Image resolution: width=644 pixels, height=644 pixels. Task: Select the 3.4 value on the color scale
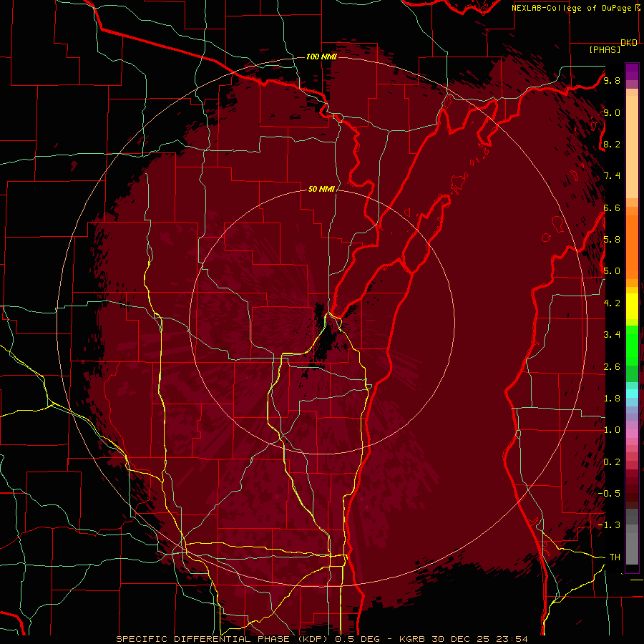click(612, 334)
